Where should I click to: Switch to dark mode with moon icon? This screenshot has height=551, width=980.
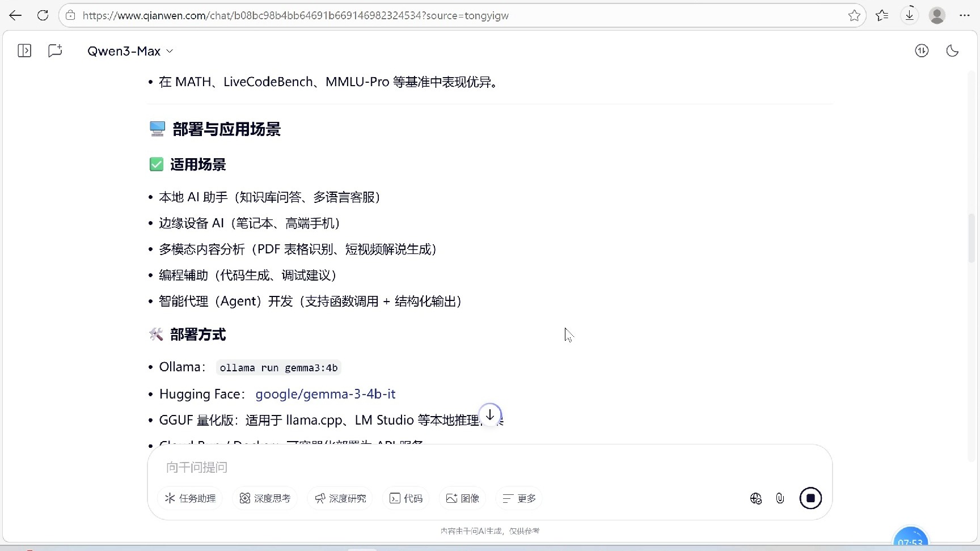coord(952,51)
